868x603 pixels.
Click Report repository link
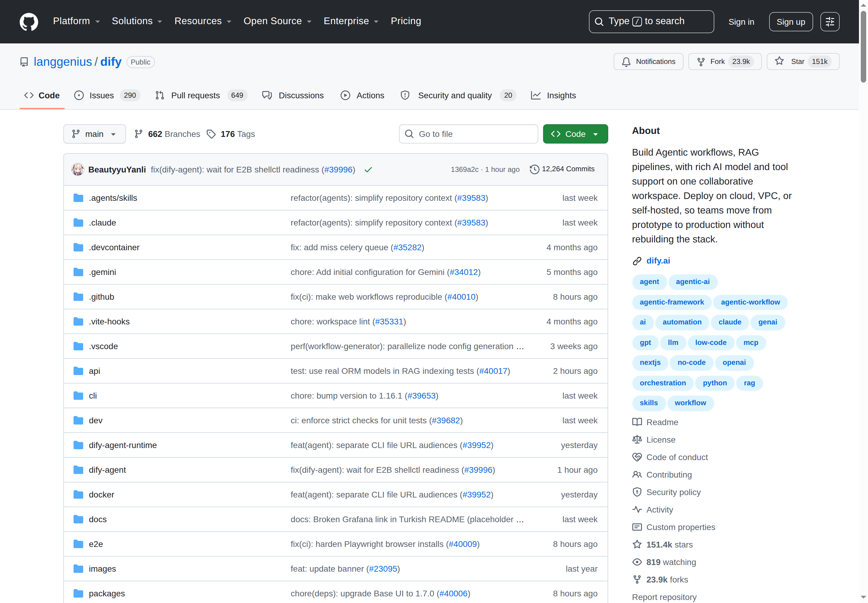point(664,597)
